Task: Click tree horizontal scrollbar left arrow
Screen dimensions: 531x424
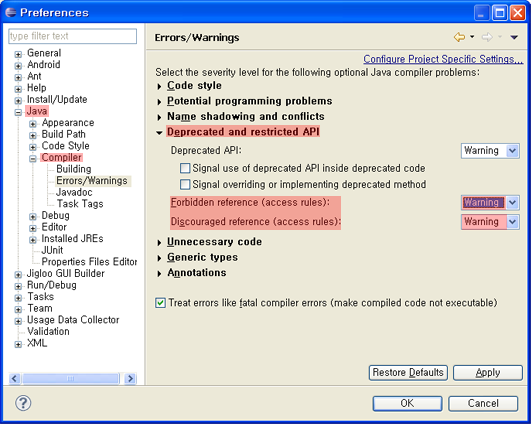Action: (15, 378)
